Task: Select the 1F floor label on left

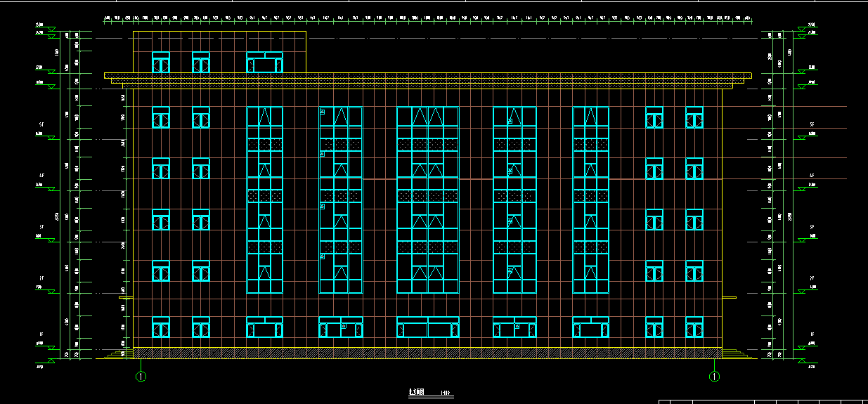Action: (x=41, y=334)
